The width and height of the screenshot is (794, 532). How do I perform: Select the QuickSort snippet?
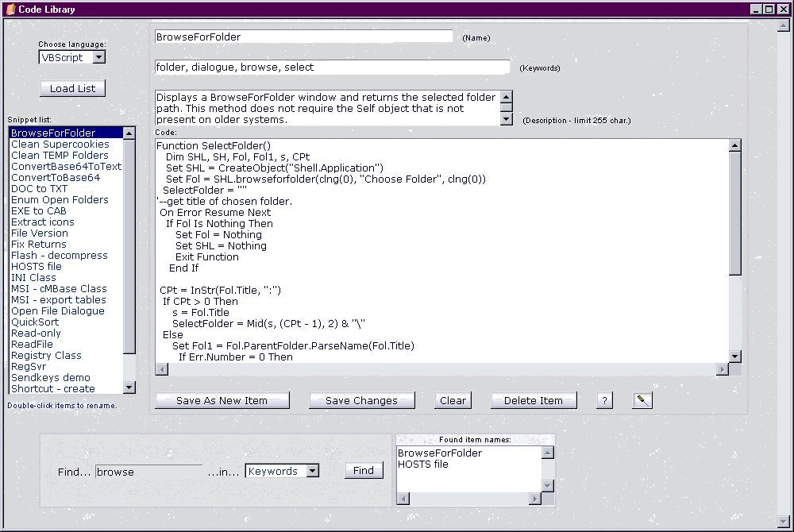(35, 322)
